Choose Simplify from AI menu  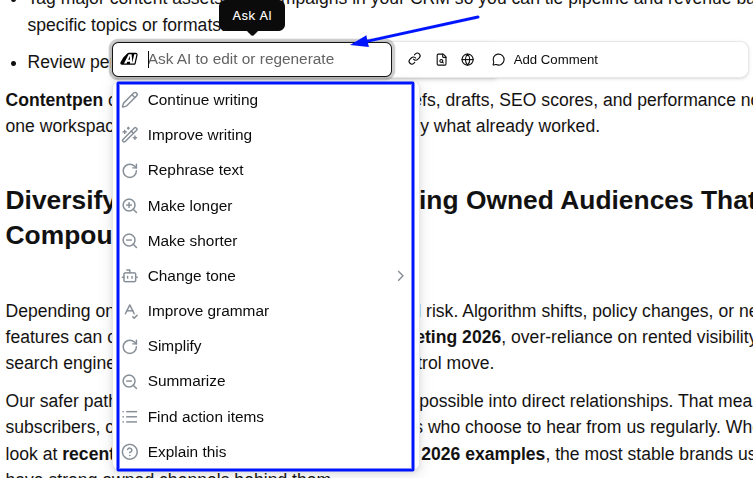(x=265, y=346)
